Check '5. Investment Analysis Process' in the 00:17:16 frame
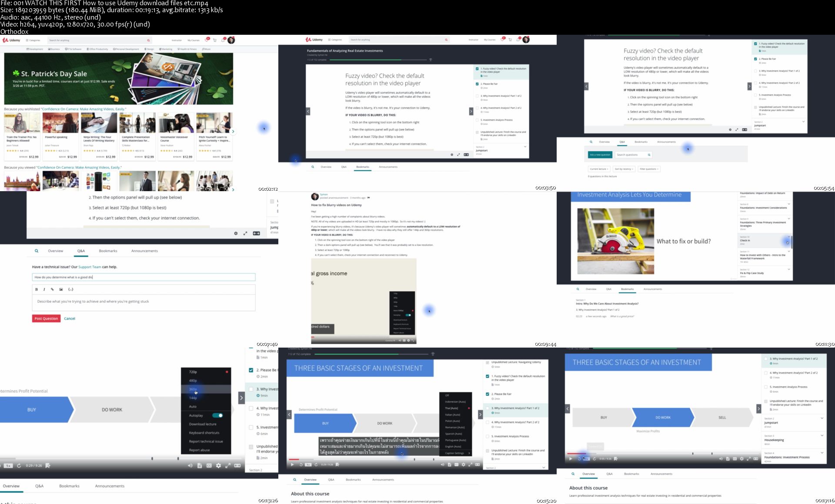Screen dimensions: 835x504 [766, 387]
